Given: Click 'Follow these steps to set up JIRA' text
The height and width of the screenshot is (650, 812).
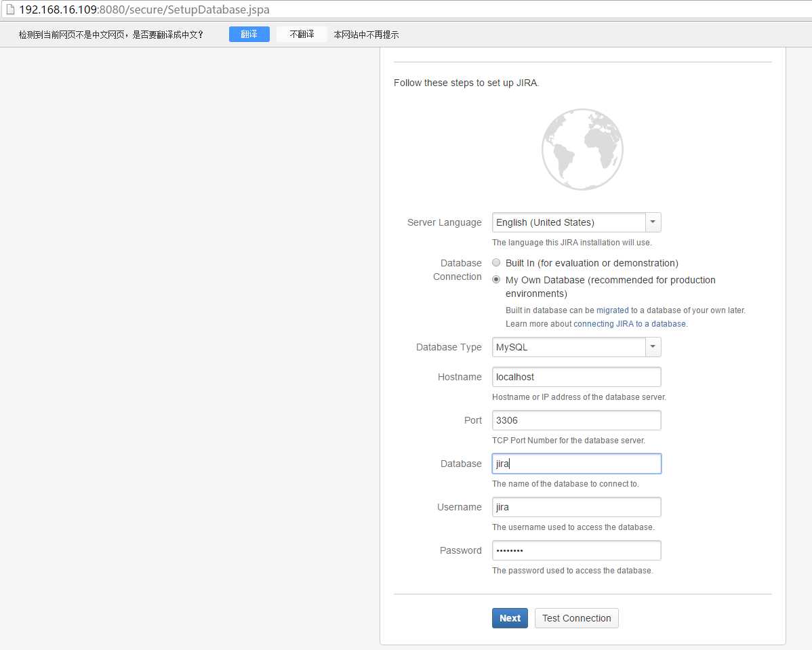Looking at the screenshot, I should [466, 83].
